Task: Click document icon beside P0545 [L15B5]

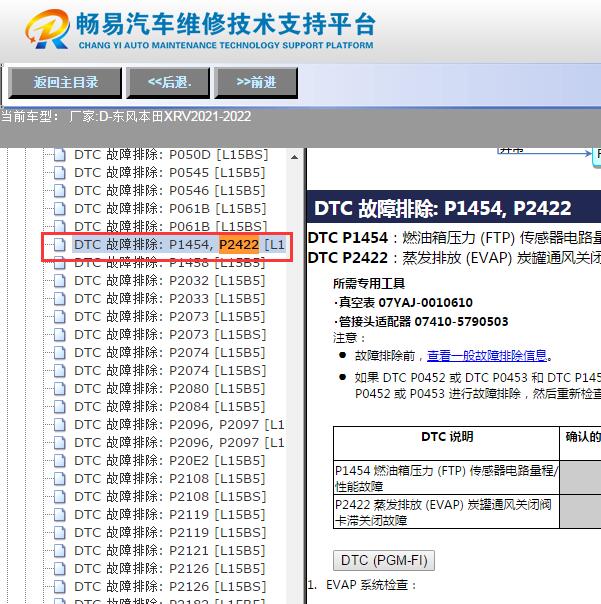Action: [60, 173]
